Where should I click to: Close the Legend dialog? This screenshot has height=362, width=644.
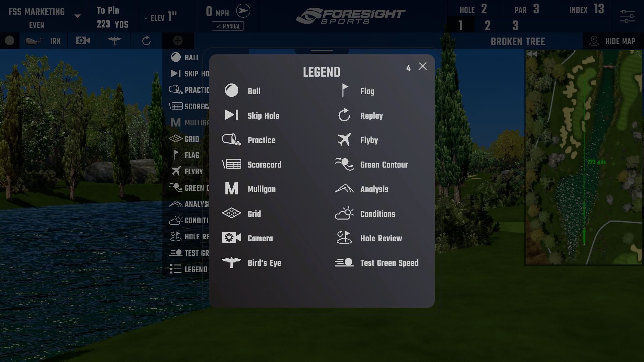point(422,66)
